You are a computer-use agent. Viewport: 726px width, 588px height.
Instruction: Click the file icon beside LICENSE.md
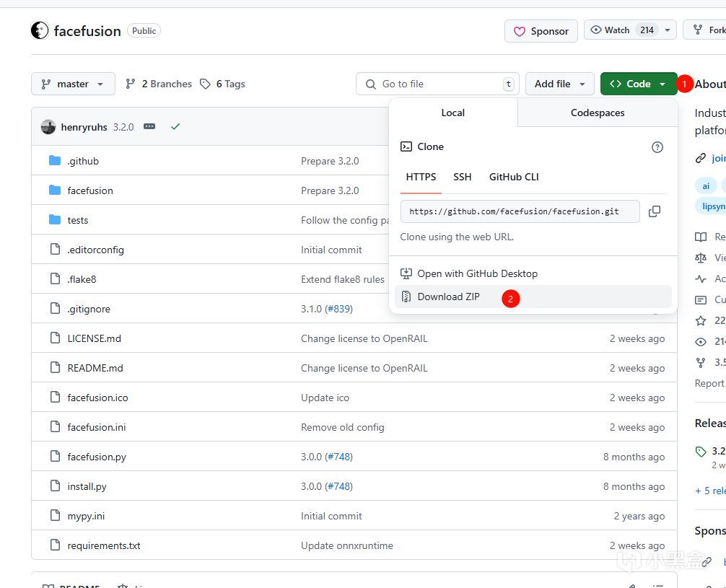point(55,338)
